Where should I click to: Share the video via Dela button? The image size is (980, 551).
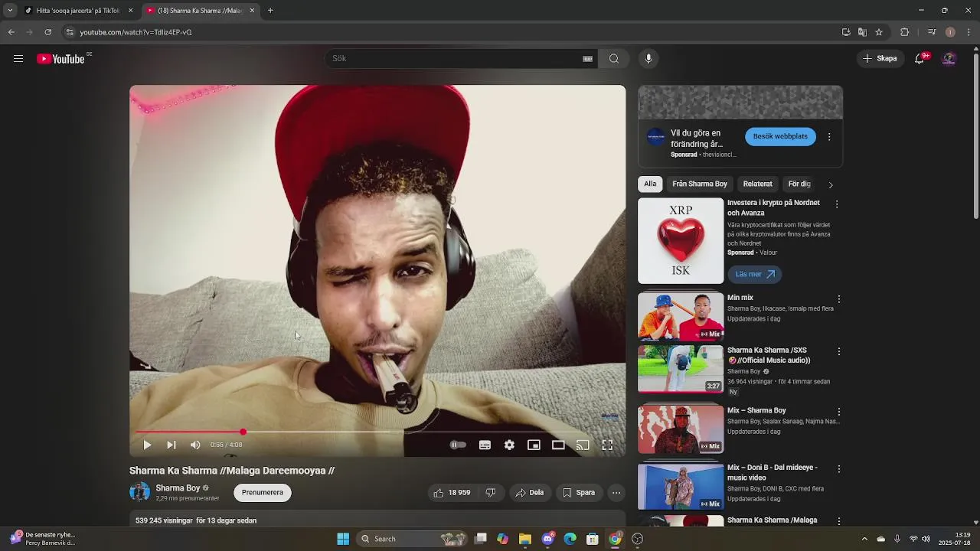(x=530, y=493)
